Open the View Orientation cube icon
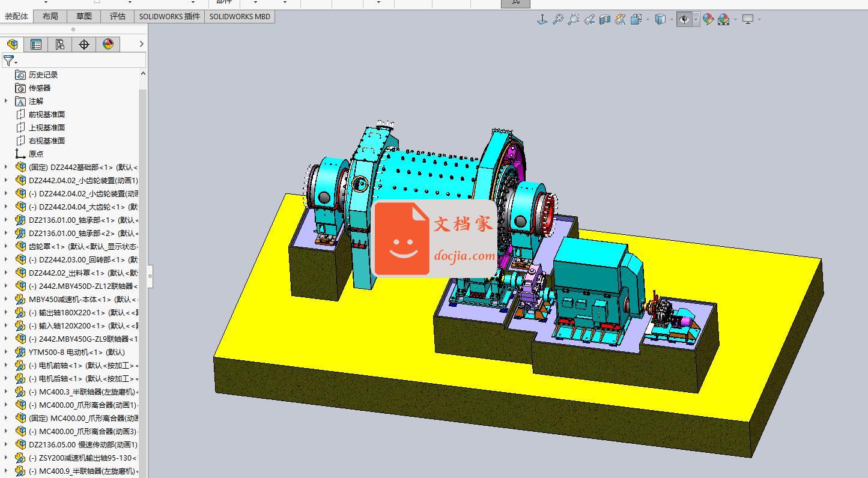 tap(636, 19)
